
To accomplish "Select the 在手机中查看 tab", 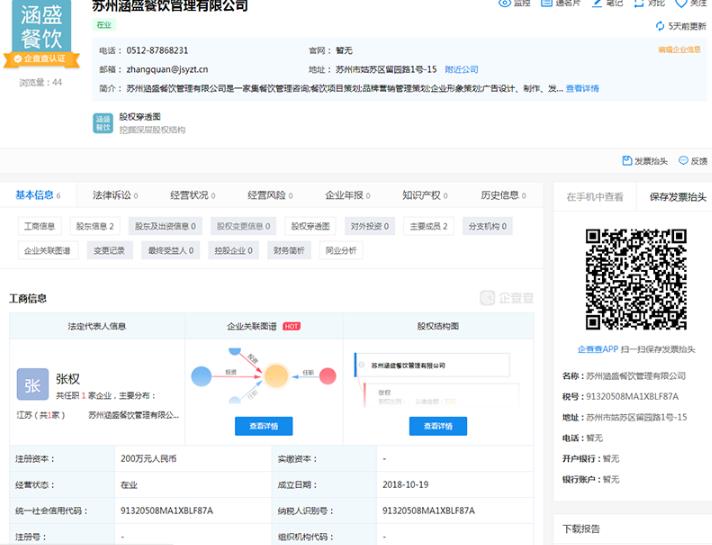I will [595, 197].
